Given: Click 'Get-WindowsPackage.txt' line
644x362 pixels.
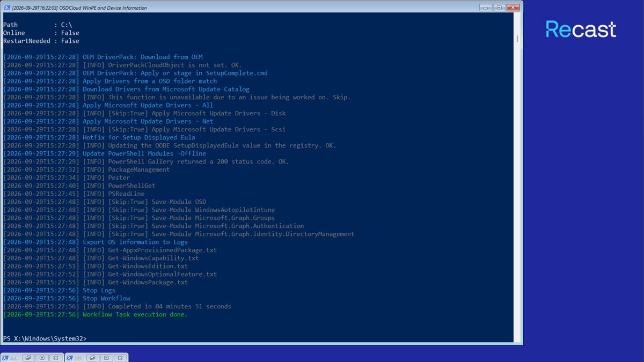Looking at the screenshot, I should [96, 282].
